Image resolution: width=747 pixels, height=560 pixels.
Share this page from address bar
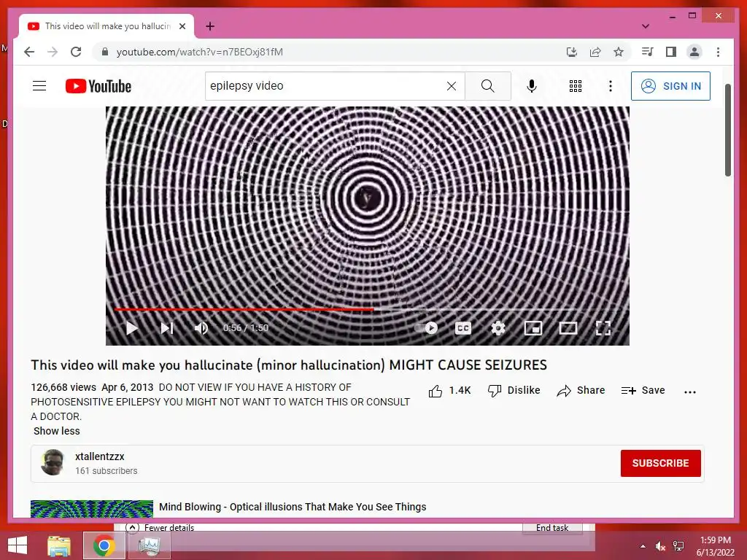(595, 52)
